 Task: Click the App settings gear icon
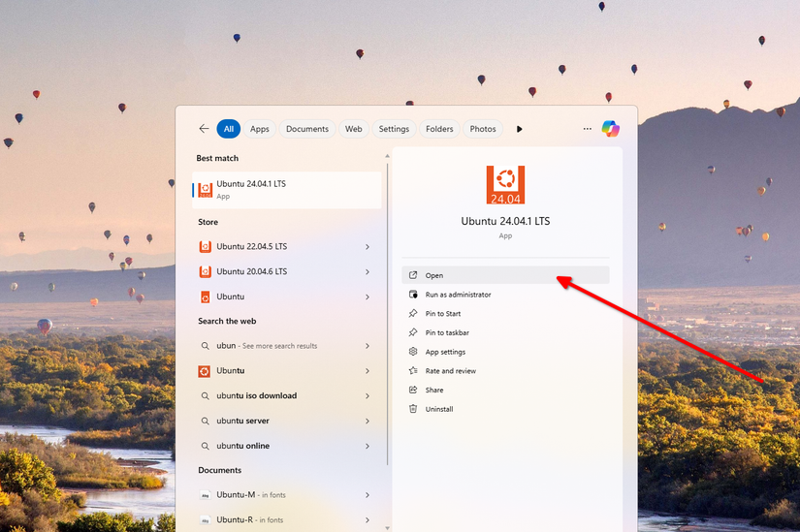point(413,352)
